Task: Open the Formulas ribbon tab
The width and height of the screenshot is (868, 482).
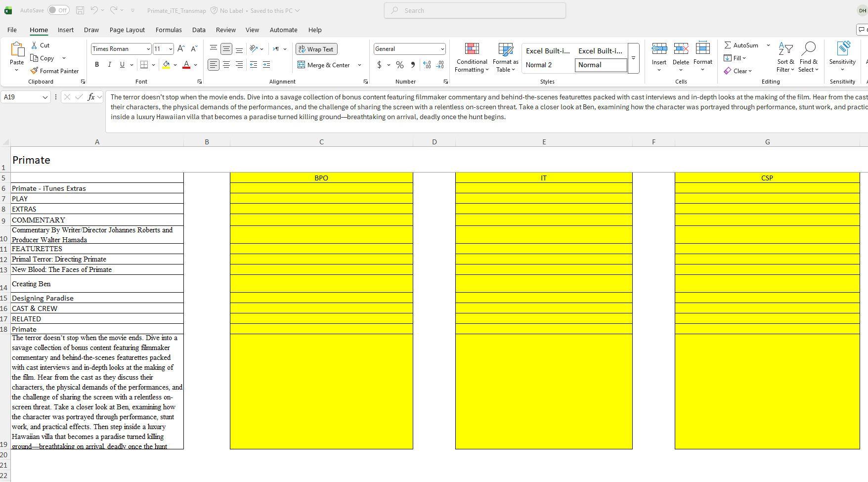Action: coord(169,30)
